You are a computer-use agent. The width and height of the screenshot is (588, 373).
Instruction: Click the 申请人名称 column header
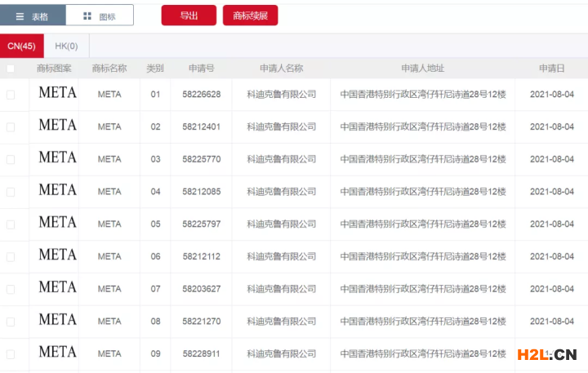[281, 69]
